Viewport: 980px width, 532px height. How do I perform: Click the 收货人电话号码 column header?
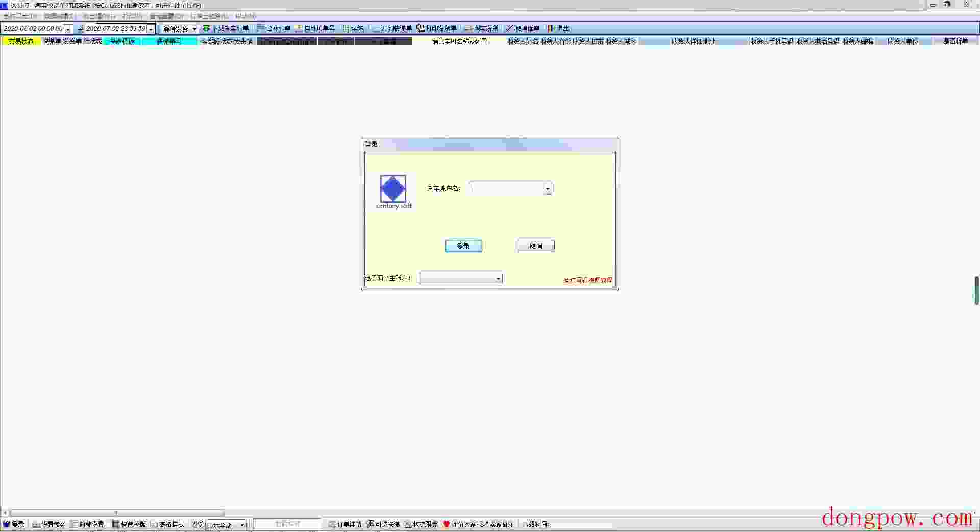coord(818,41)
